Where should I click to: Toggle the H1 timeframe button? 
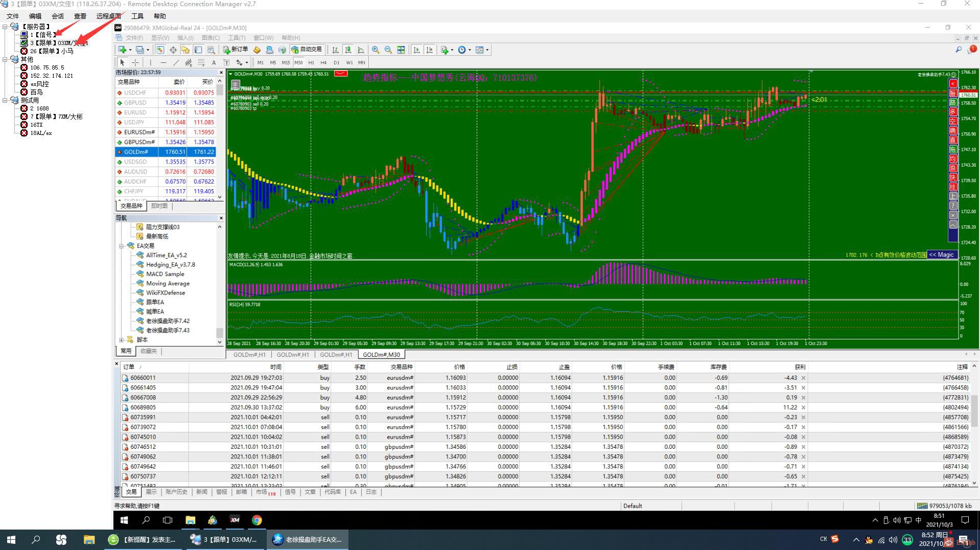[x=311, y=62]
